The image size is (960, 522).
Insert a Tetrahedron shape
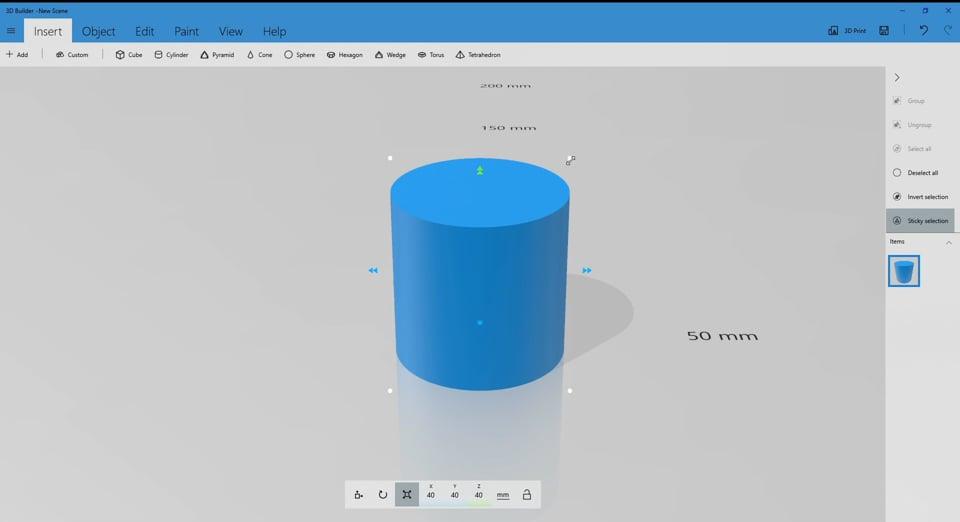coord(478,54)
